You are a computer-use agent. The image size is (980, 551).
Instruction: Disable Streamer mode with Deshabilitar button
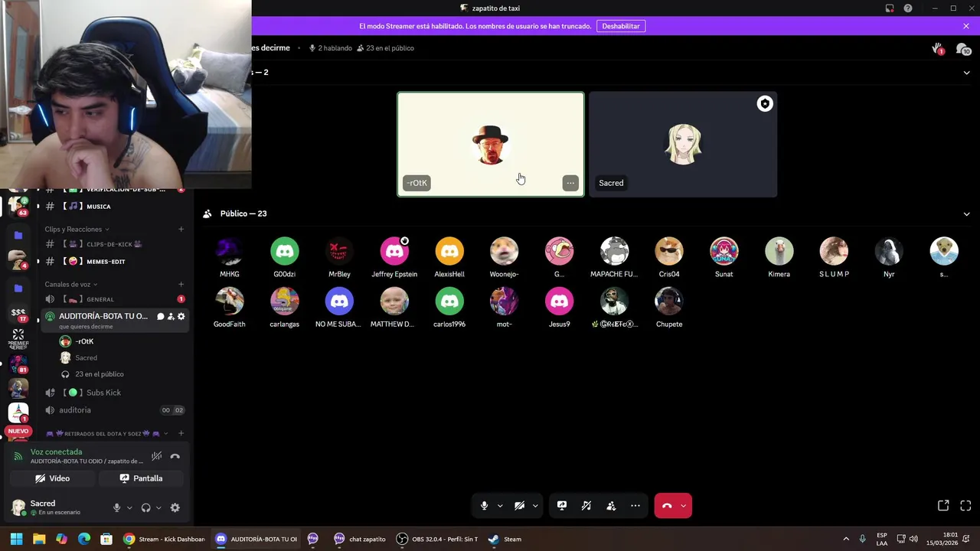621,26
